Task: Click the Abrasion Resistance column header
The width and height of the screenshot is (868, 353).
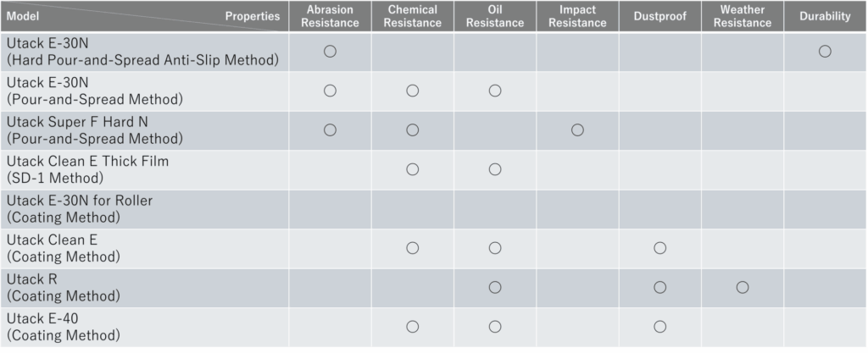Action: tap(330, 16)
